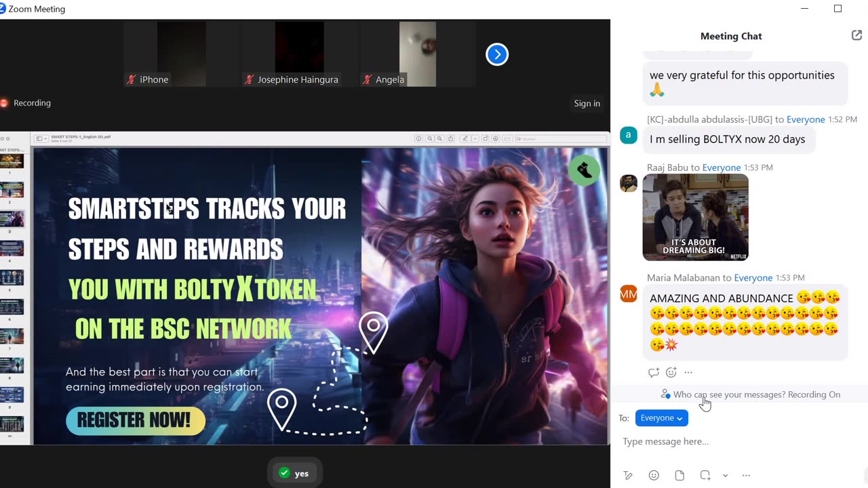Screen dimensions: 868x488
Task: Open the Everyone recipient dropdown
Action: click(x=662, y=418)
